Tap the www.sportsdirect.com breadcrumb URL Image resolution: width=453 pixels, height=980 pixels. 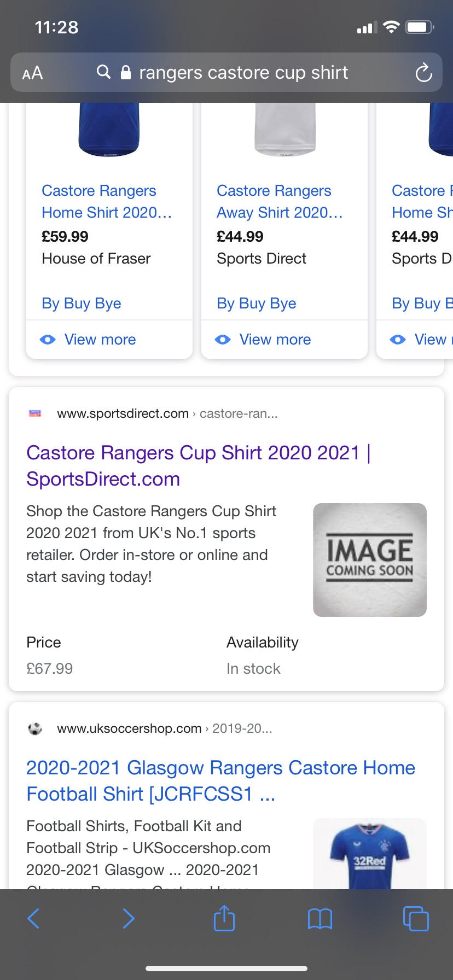click(x=123, y=414)
